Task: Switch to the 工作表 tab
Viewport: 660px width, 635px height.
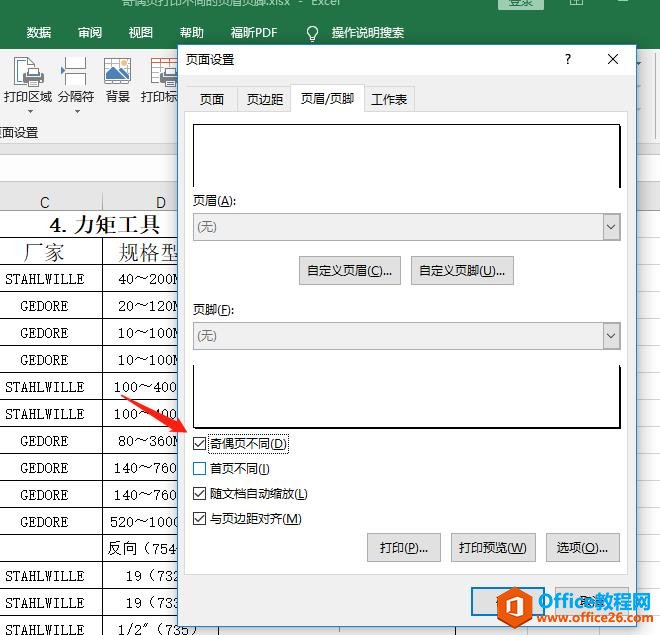Action: point(389,99)
